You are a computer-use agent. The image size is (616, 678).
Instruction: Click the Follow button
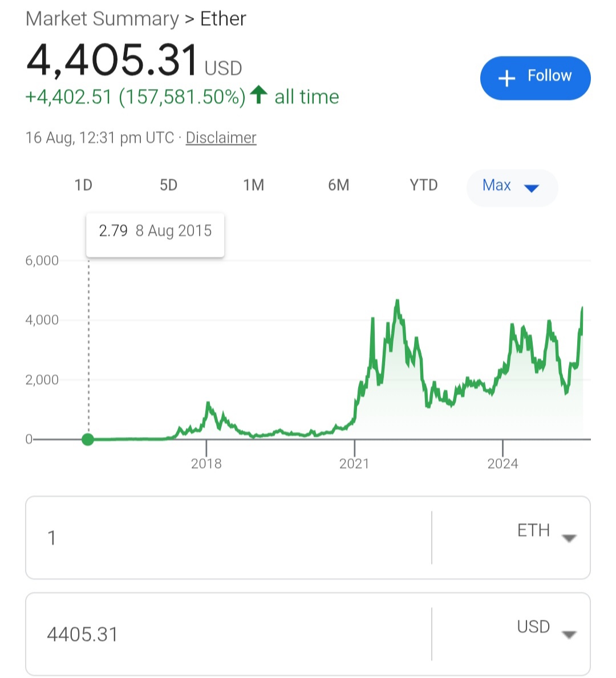point(535,78)
